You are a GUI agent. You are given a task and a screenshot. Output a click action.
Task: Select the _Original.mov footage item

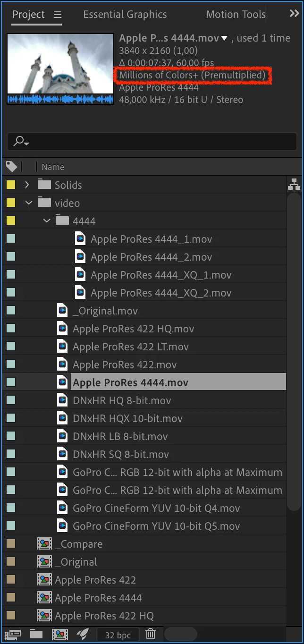[105, 311]
